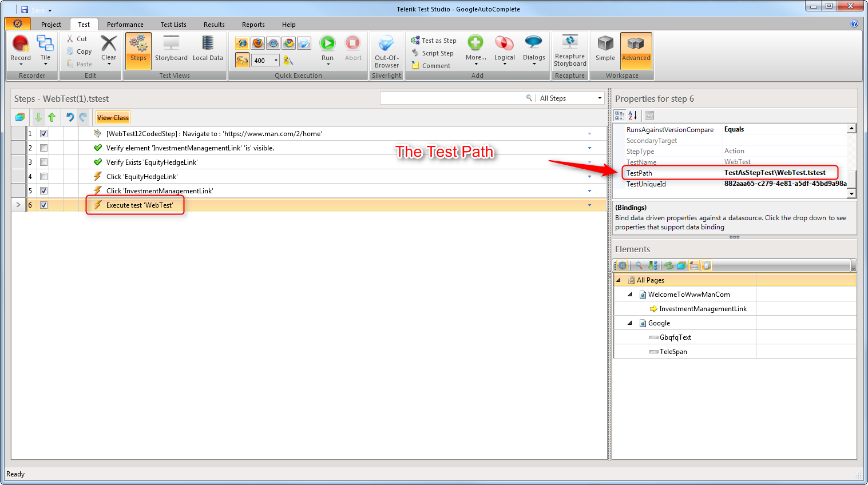
Task: Open the Project tab
Action: tap(51, 25)
